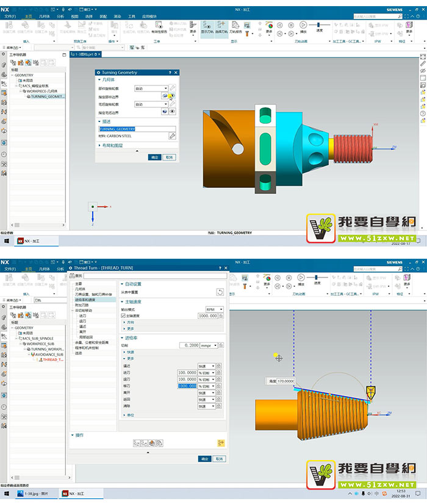The height and width of the screenshot is (504, 427).
Task: Click reset from table icon in Thread Turn dialog
Action: [220, 292]
